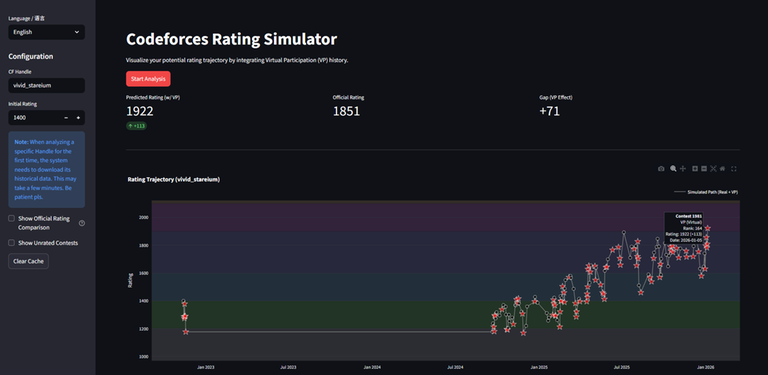Click the green +113 delta badge
The height and width of the screenshot is (375, 768).
click(x=136, y=126)
